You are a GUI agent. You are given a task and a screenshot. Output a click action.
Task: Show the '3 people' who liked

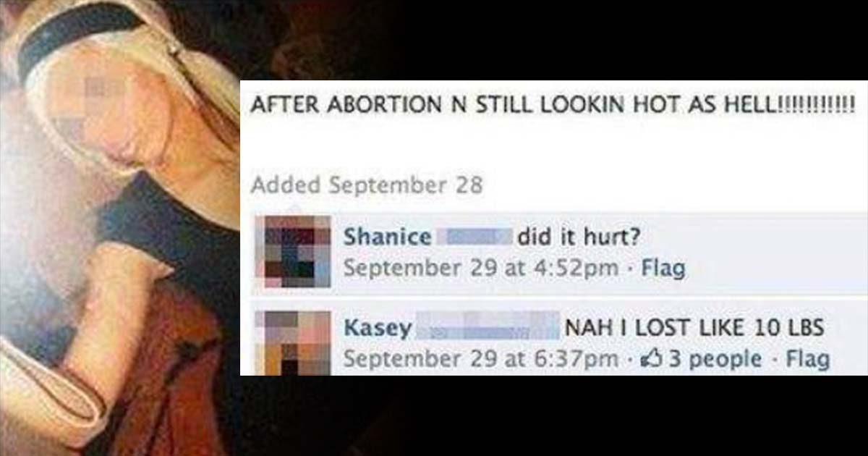point(715,358)
